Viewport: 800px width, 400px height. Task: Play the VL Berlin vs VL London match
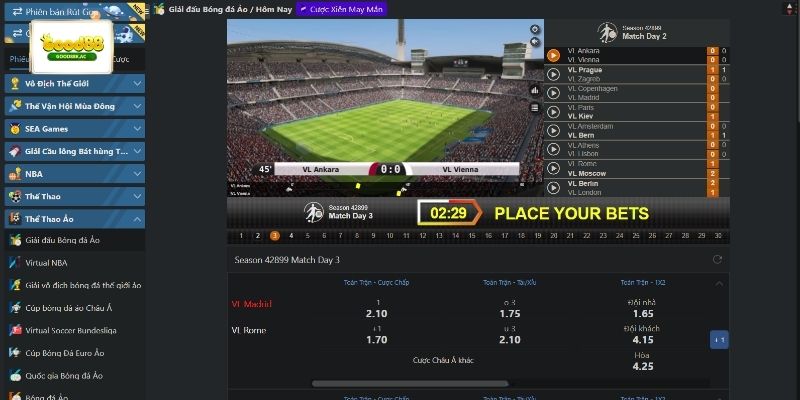click(553, 188)
